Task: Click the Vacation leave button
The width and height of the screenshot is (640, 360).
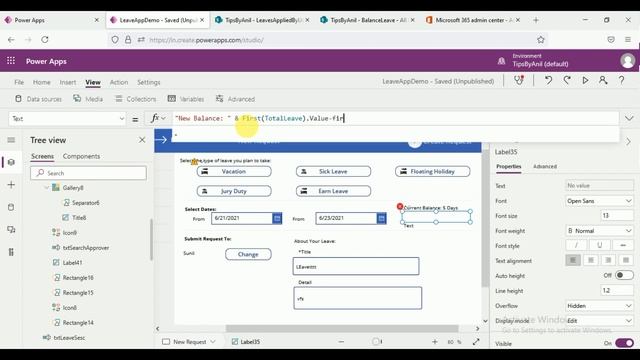Action: point(234,171)
